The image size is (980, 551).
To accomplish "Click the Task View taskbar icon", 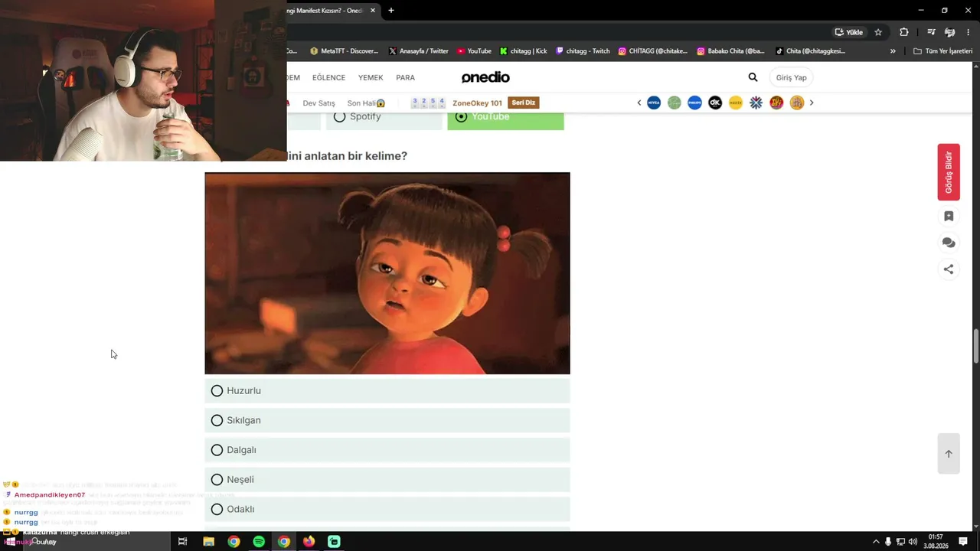I will click(182, 542).
